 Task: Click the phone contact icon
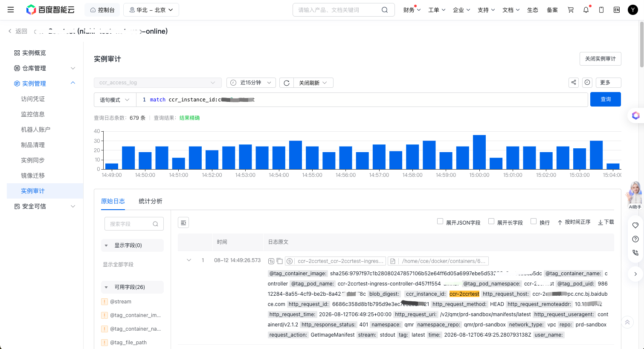tap(635, 253)
